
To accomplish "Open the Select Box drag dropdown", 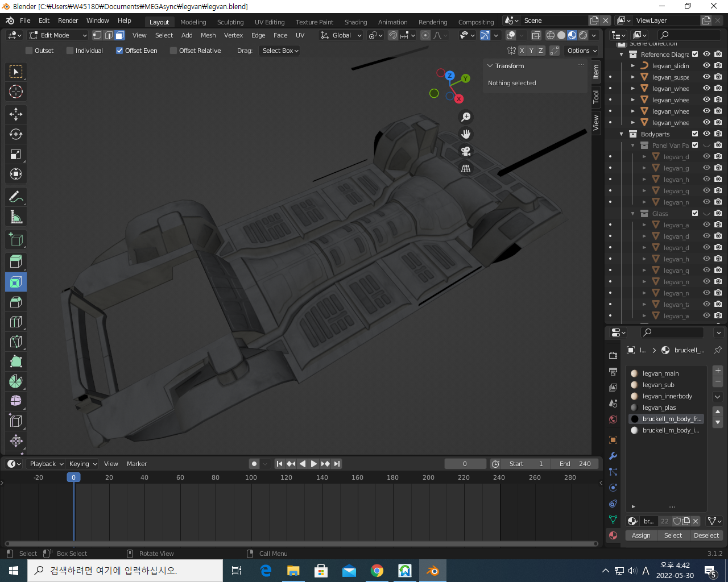I will [280, 51].
